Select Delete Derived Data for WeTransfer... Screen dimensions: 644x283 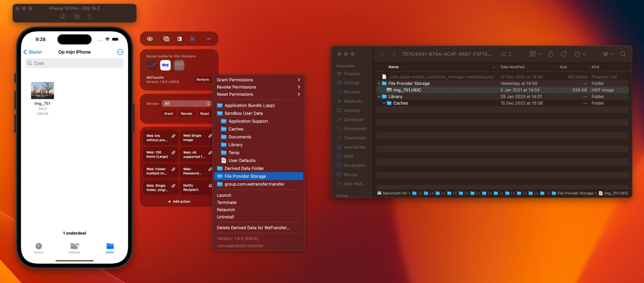point(258,228)
